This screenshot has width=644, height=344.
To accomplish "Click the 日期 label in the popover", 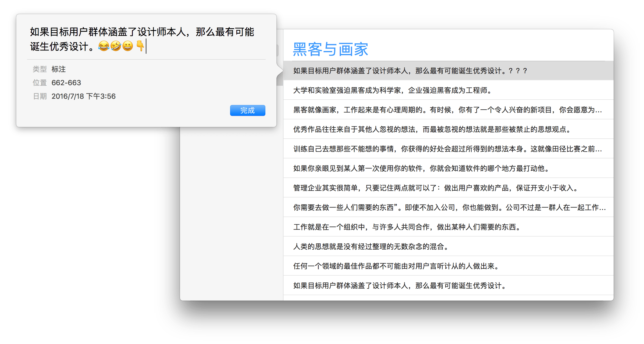I will click(40, 96).
